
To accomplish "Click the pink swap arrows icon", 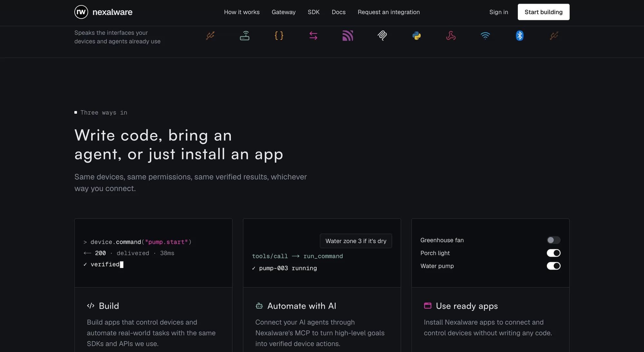I will 313,35.
